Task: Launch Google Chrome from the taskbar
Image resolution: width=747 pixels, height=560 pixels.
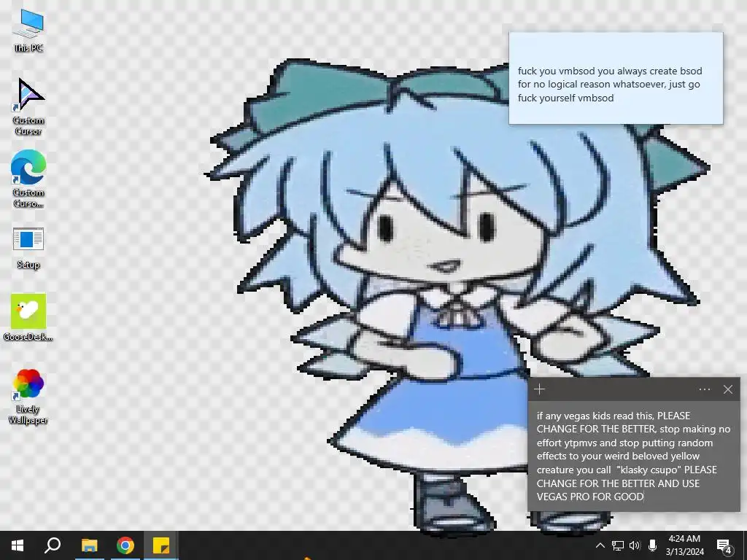Action: point(125,545)
